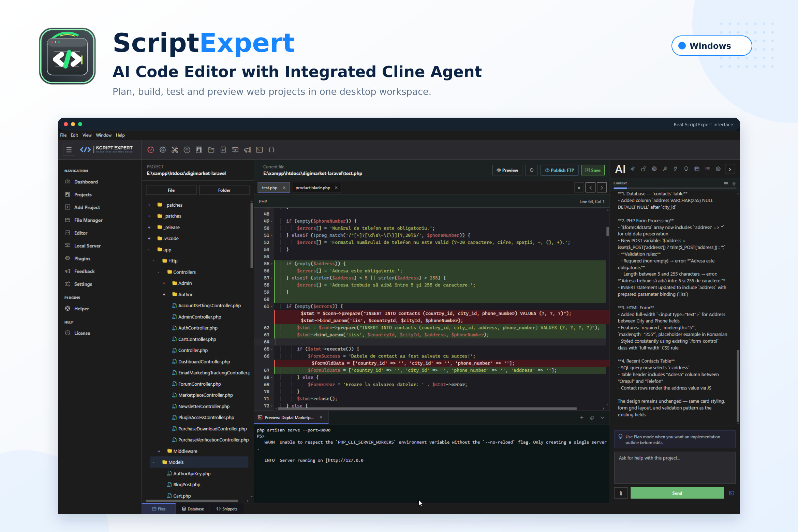This screenshot has width=798, height=532.
Task: Open the local server network toolbar icon
Action: 235,150
